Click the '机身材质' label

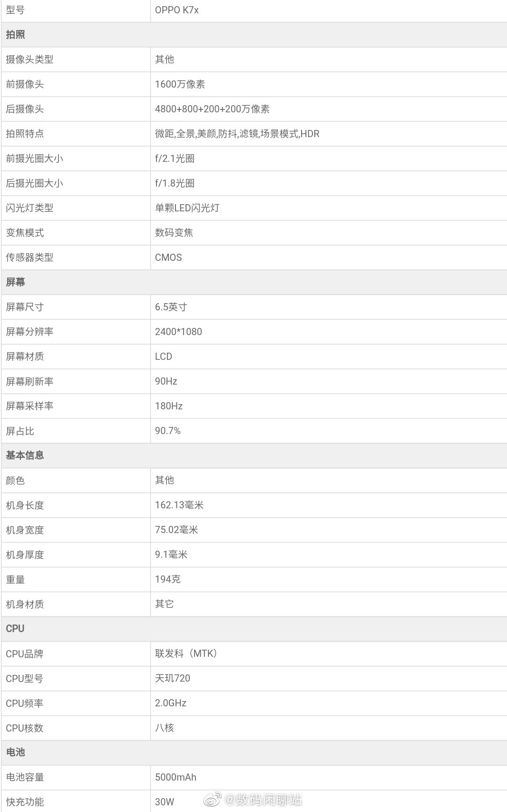[25, 604]
